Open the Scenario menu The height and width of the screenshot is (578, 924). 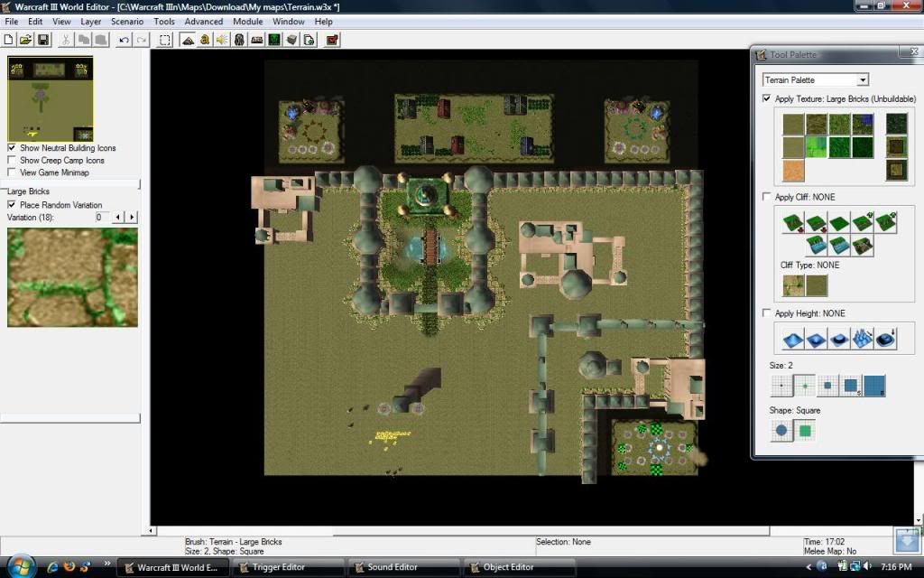point(127,22)
